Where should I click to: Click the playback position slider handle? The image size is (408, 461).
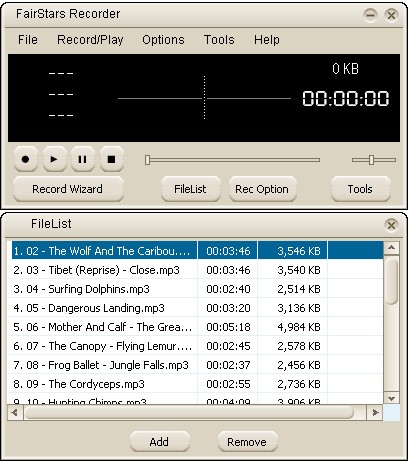point(147,160)
